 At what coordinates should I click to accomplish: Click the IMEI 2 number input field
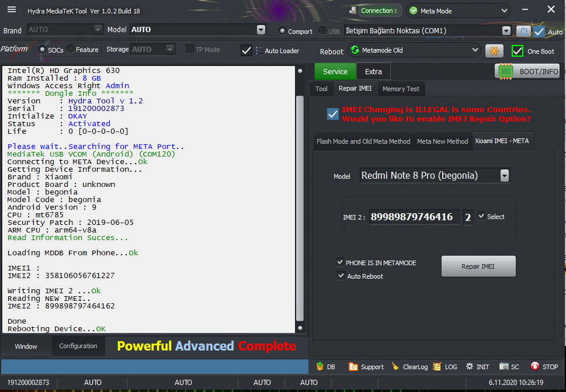pyautogui.click(x=414, y=217)
